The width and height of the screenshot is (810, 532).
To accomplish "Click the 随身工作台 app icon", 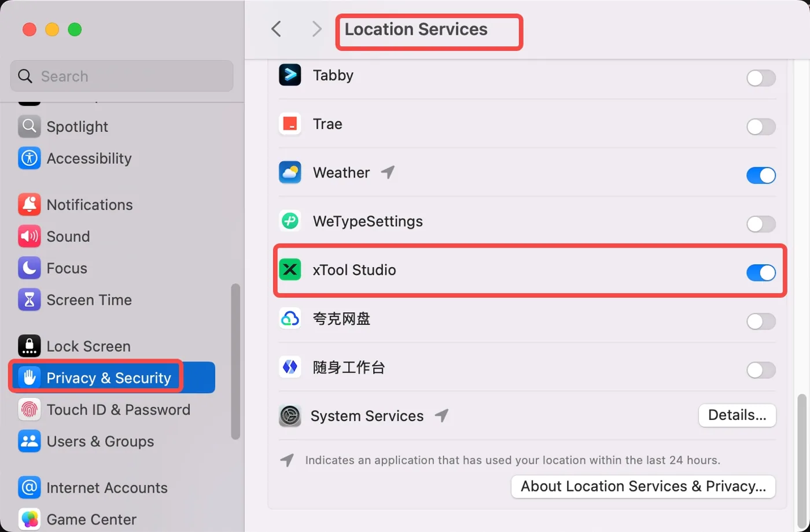I will pyautogui.click(x=290, y=367).
